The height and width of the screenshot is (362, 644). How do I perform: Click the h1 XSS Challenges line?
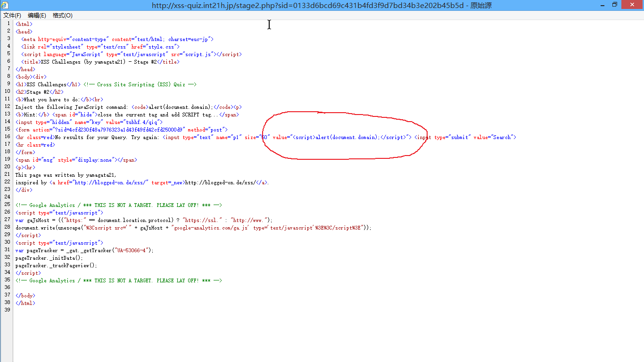tap(106, 84)
